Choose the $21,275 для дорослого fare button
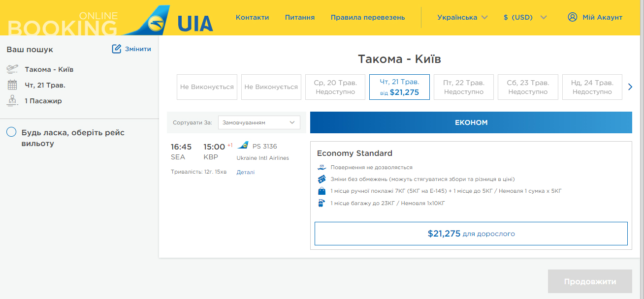This screenshot has width=644, height=299. pyautogui.click(x=471, y=234)
